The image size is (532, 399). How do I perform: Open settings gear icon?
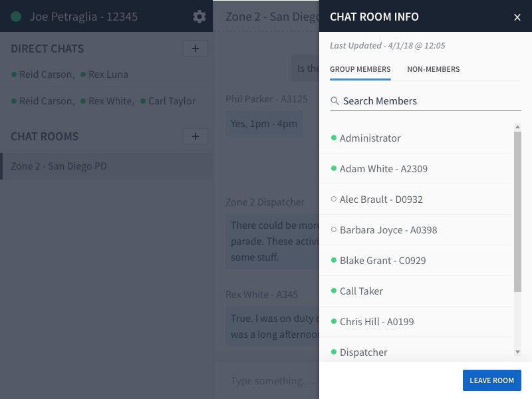point(199,17)
